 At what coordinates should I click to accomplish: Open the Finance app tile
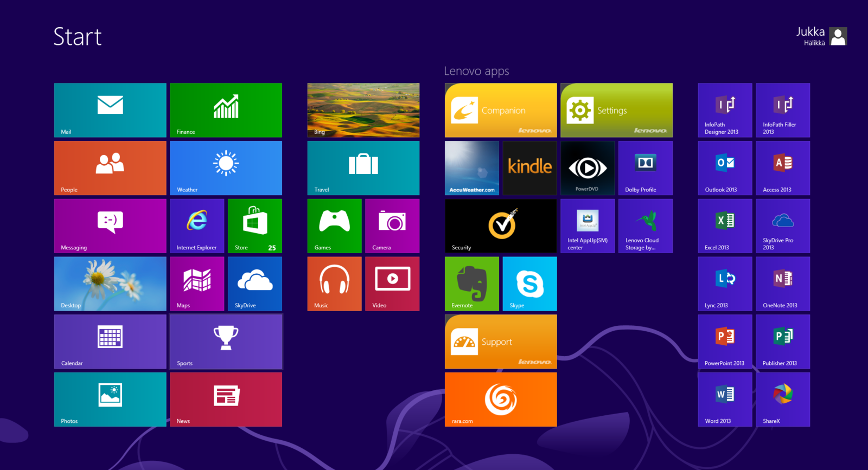point(226,110)
